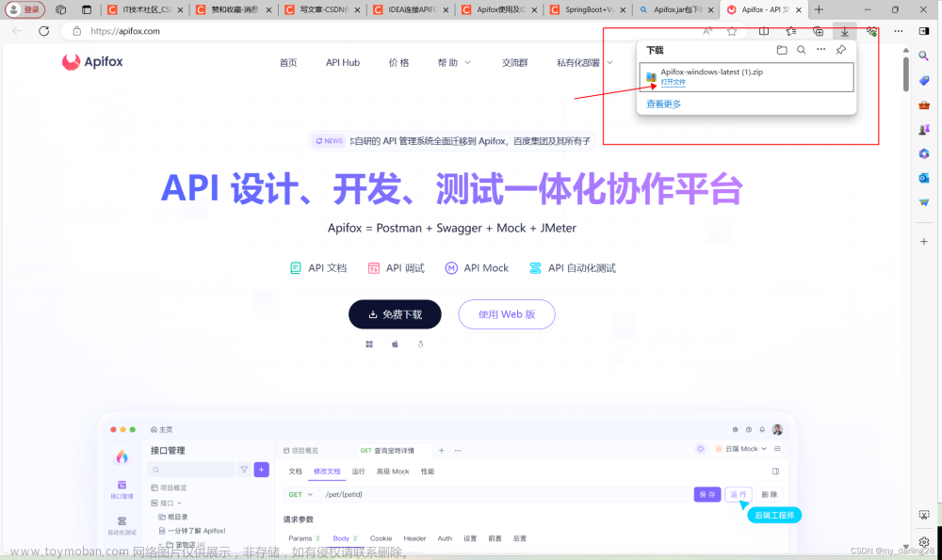The height and width of the screenshot is (560, 942).
Task: Select Apifox-windows-latest (1).zip download entry
Action: 746,77
